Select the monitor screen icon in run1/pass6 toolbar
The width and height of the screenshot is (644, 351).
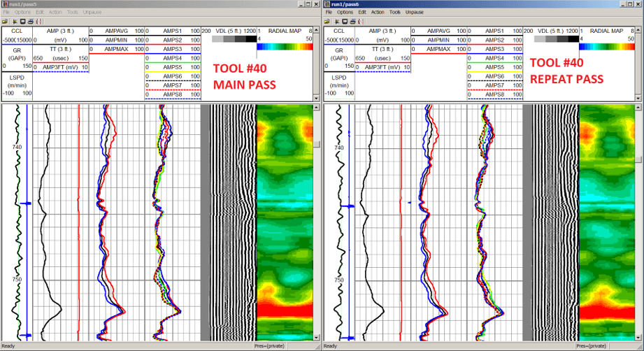pyautogui.click(x=345, y=22)
